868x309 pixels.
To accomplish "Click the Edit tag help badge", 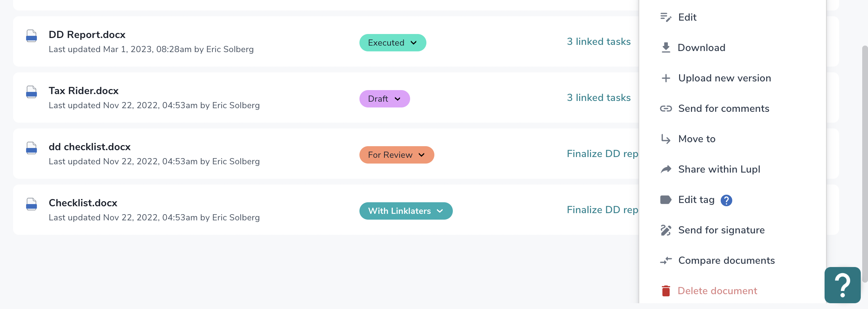I will 726,200.
